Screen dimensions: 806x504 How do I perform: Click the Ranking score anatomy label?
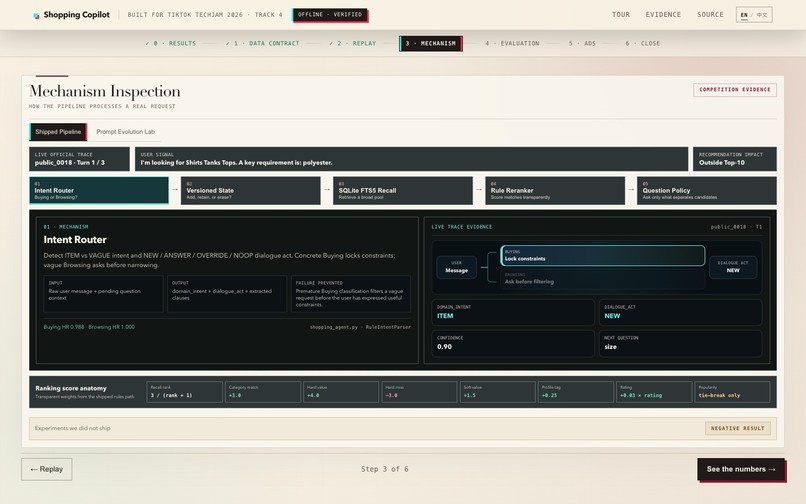[71, 388]
